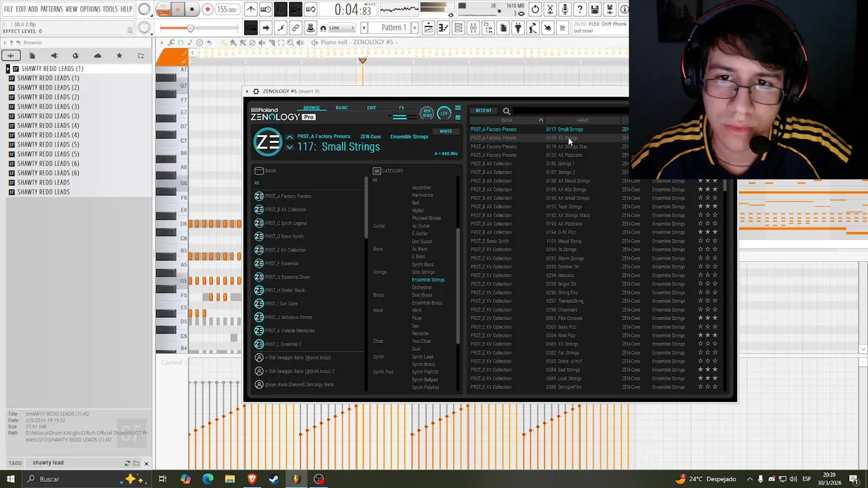Open the playlist view toolbar icon
This screenshot has width=868, height=488.
429,28
